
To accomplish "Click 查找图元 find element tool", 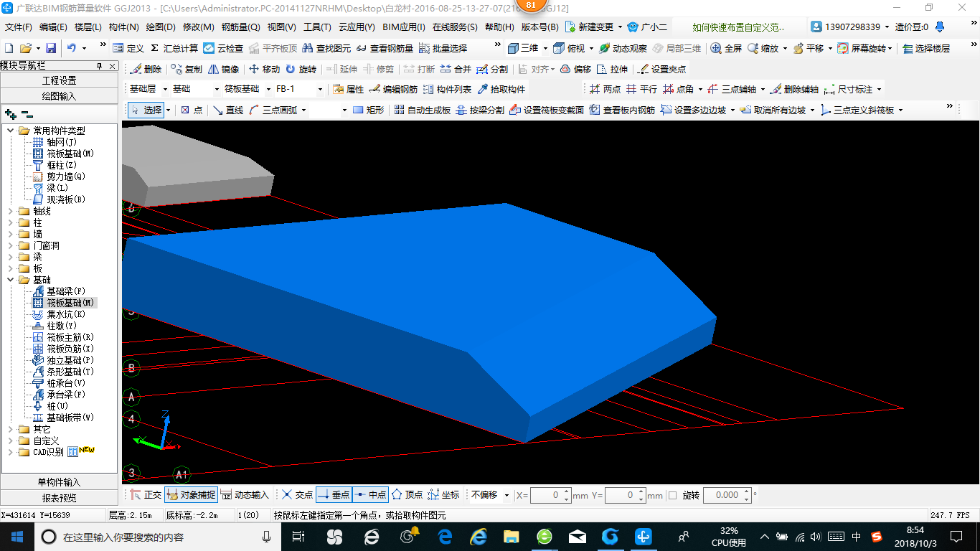I will point(326,48).
